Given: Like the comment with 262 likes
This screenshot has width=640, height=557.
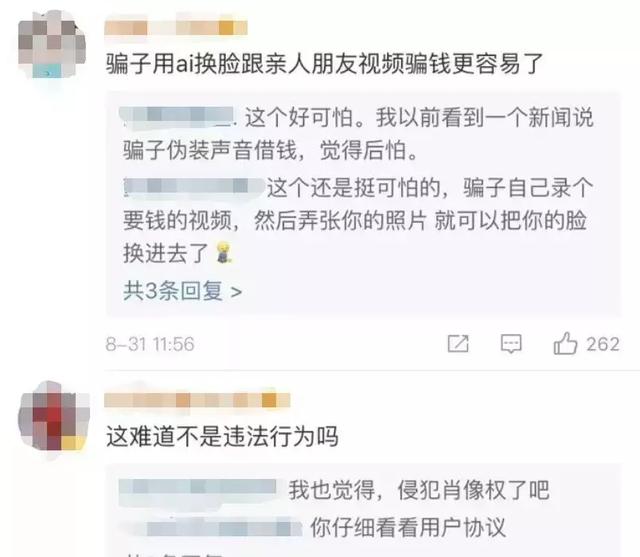Looking at the screenshot, I should pyautogui.click(x=565, y=343).
